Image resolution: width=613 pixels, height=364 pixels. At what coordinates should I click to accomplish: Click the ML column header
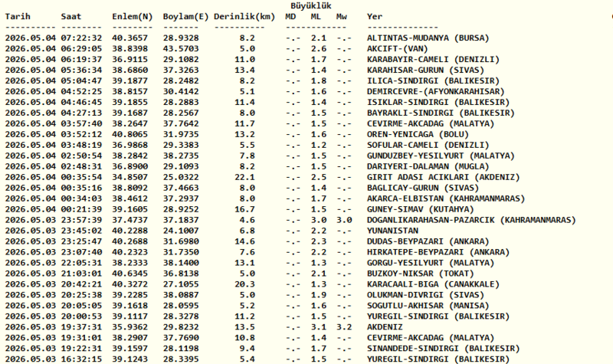pos(316,17)
